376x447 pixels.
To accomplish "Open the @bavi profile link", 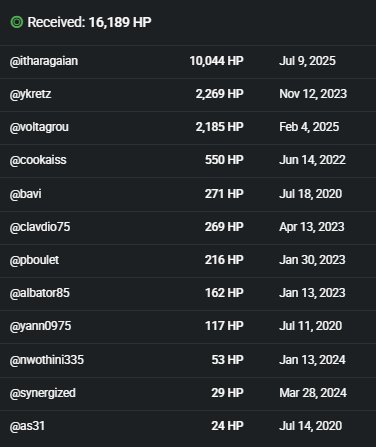I will pyautogui.click(x=26, y=194).
